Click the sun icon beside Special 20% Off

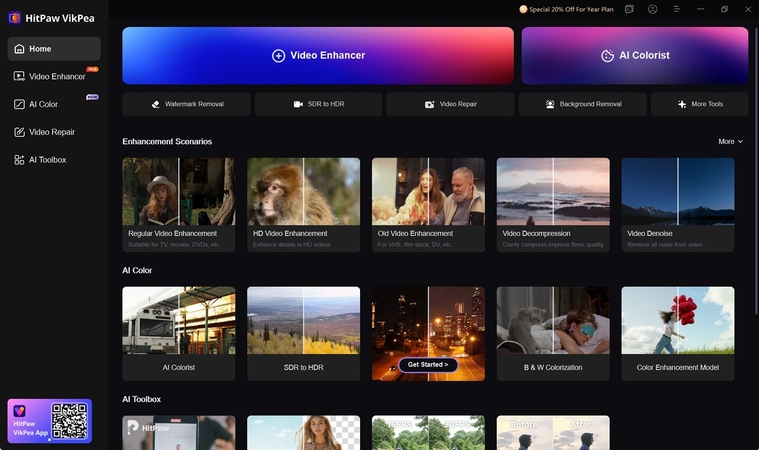click(523, 9)
